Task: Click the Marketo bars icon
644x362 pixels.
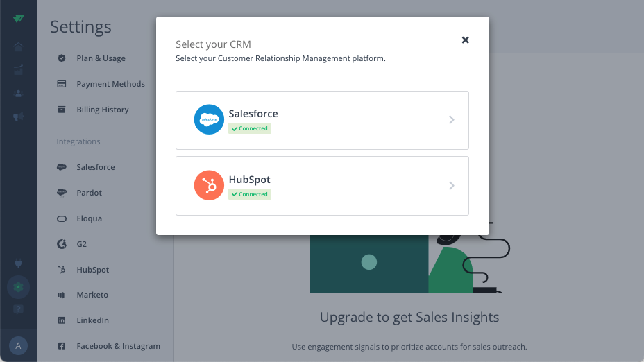Action: coord(62,295)
